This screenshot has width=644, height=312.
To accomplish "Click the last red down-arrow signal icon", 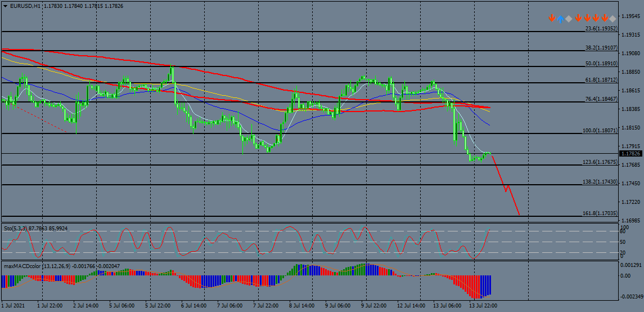I will pyautogui.click(x=604, y=19).
